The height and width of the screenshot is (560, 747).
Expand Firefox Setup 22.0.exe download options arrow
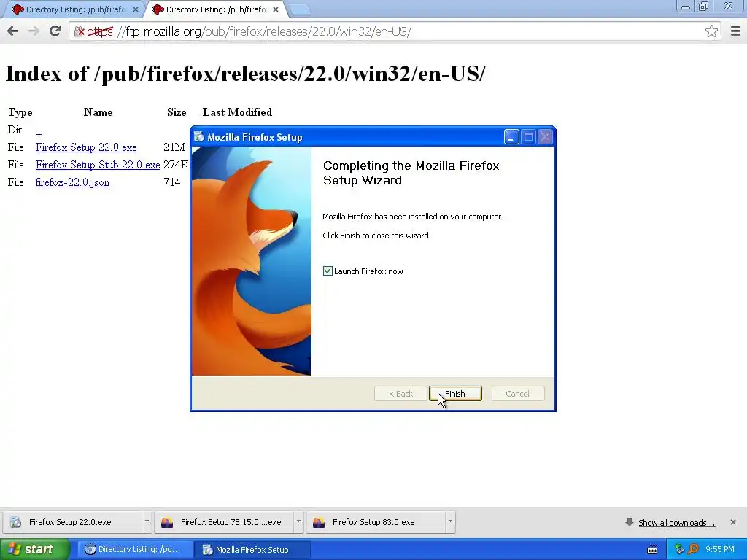click(147, 522)
